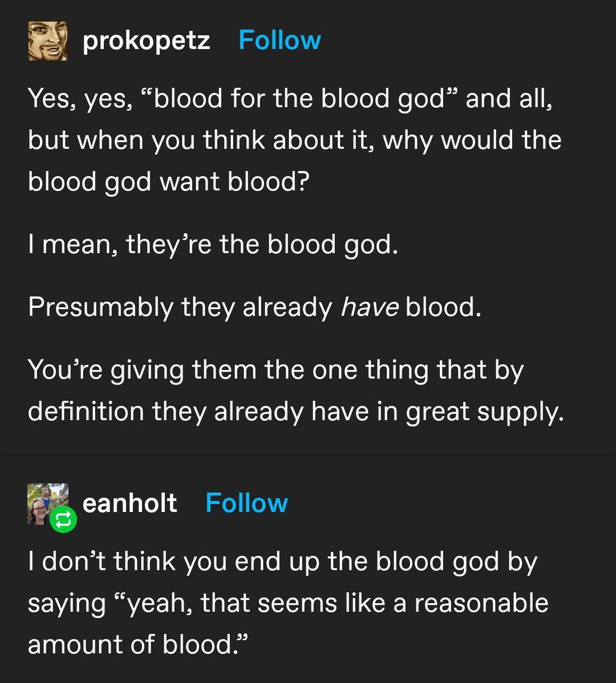Viewport: 616px width, 683px height.
Task: Open prokopetz's blog via their avatar image
Action: point(47,40)
